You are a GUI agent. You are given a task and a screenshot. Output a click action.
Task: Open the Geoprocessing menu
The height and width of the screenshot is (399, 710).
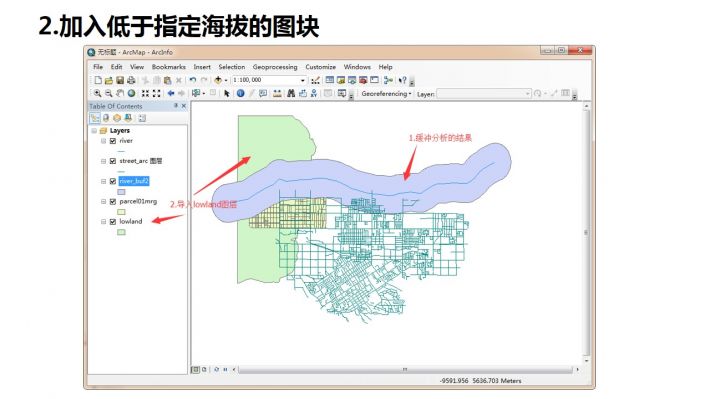275,67
